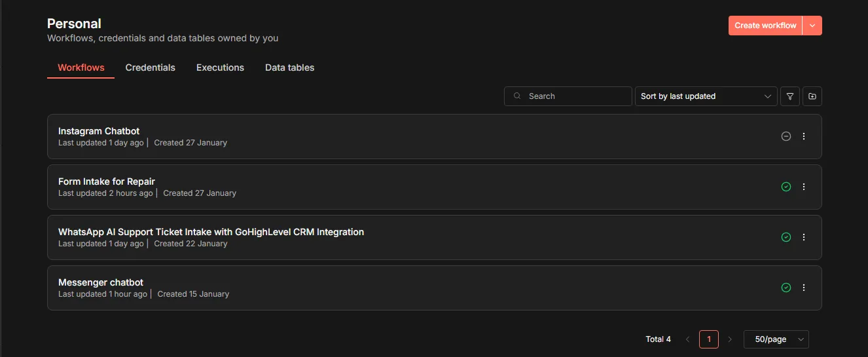Click the 'Workflows, credentials and data tables owned by you' subtitle

[x=163, y=39]
